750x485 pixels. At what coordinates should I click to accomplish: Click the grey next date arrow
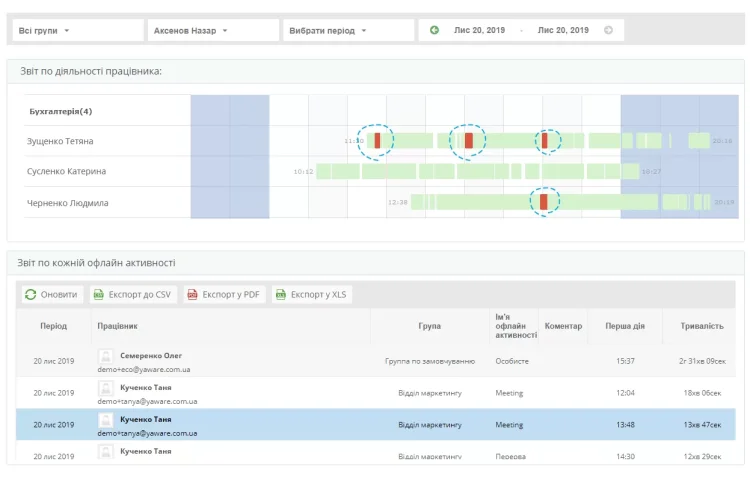[x=608, y=30]
